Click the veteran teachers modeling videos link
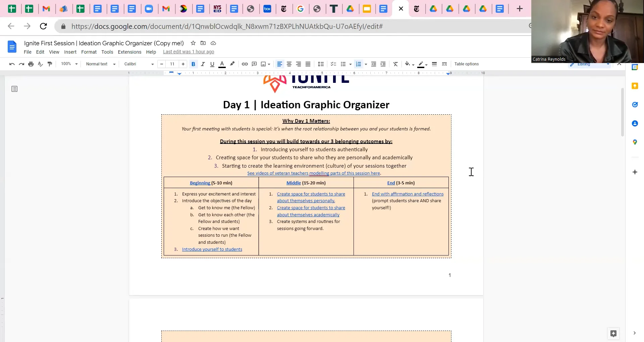 click(x=313, y=173)
